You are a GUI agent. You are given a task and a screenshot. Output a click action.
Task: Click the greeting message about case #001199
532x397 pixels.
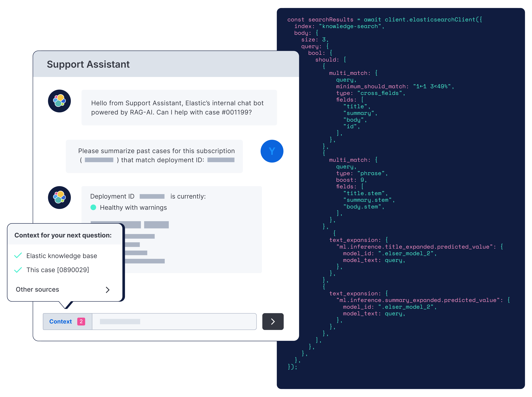[x=179, y=107]
